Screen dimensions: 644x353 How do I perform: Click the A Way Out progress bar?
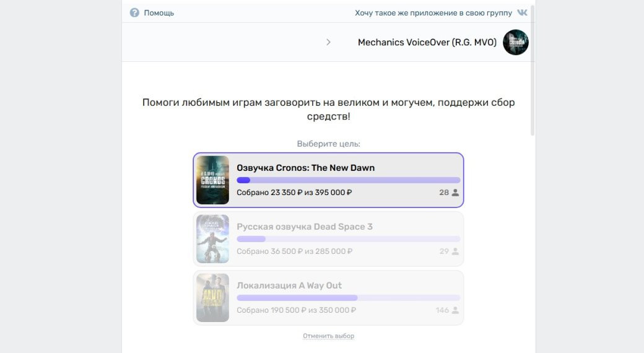point(349,298)
